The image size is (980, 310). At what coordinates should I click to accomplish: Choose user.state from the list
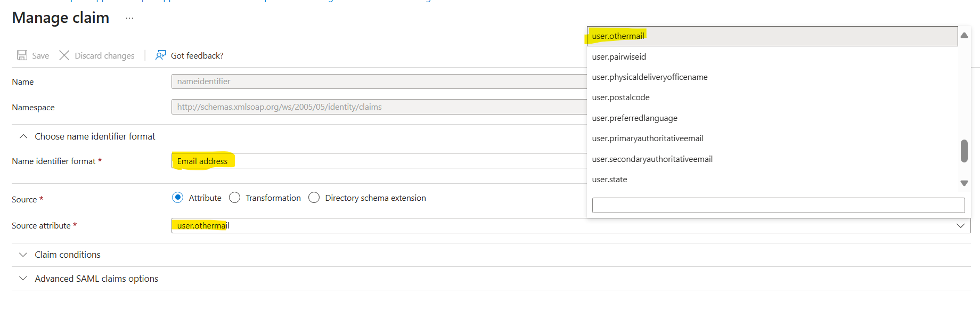pyautogui.click(x=772, y=180)
